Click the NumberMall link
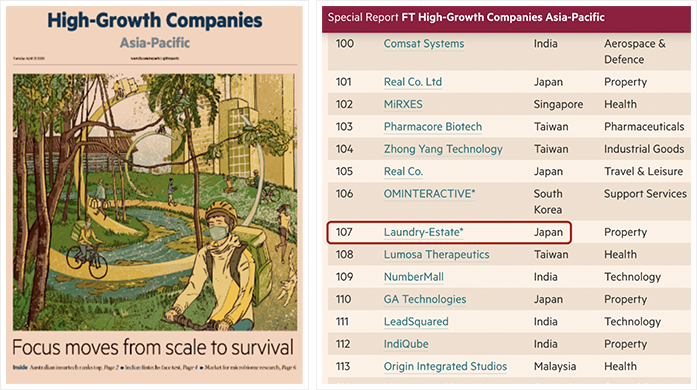The height and width of the screenshot is (390, 697). pyautogui.click(x=413, y=277)
